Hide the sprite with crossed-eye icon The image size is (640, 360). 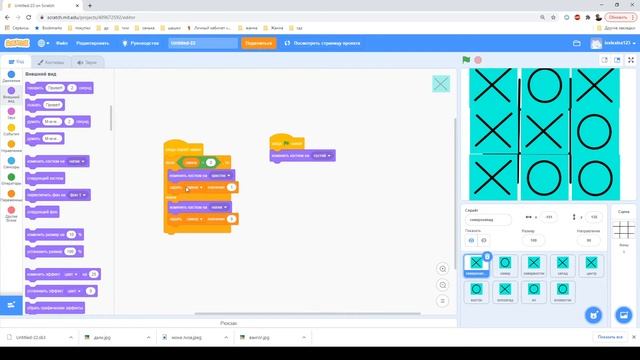(484, 240)
